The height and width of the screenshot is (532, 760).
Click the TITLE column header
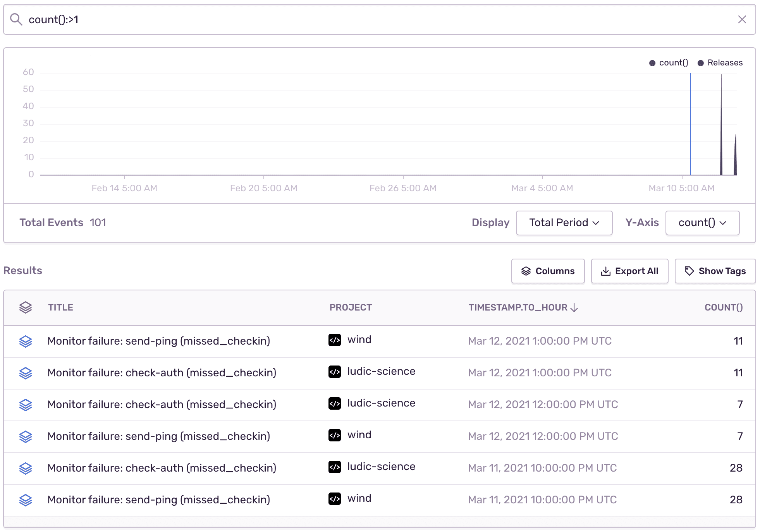(60, 307)
